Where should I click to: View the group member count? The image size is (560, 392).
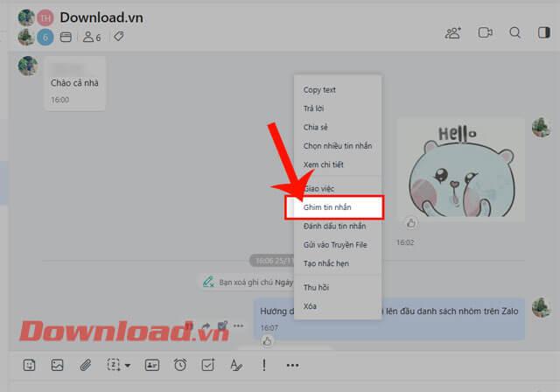[x=92, y=37]
